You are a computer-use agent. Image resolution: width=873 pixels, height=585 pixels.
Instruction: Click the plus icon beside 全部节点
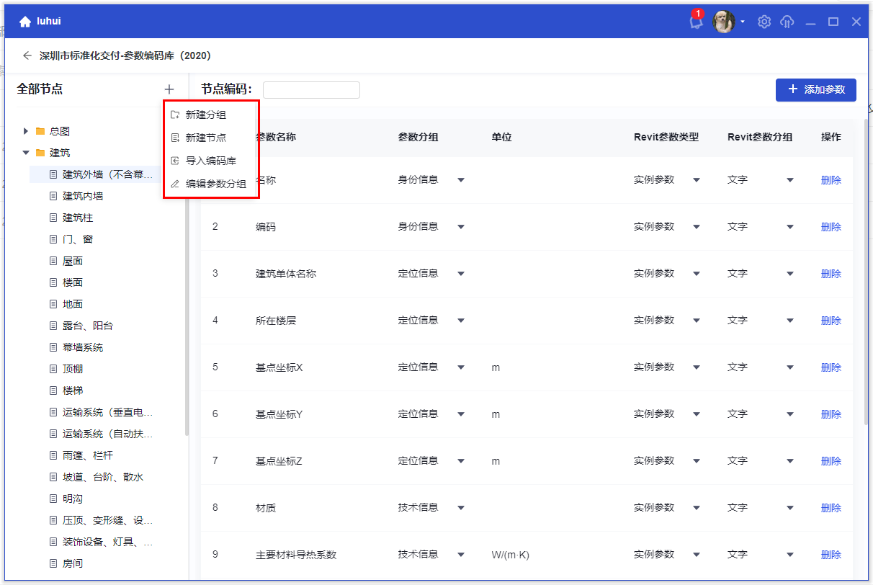169,89
